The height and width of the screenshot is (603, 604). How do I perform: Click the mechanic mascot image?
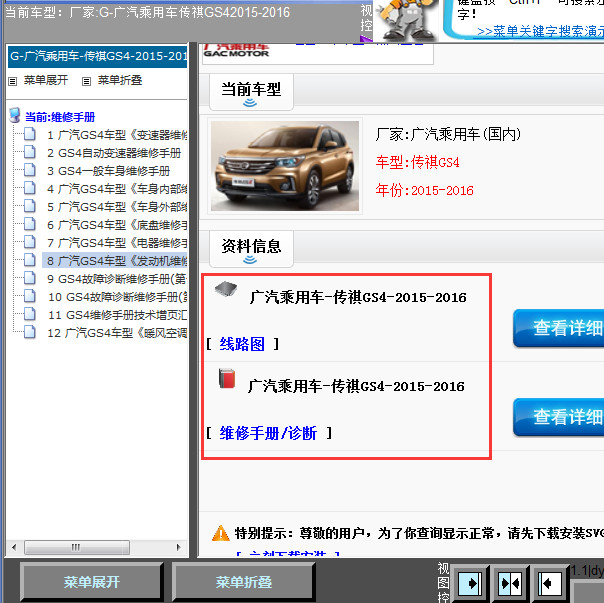pyautogui.click(x=409, y=20)
